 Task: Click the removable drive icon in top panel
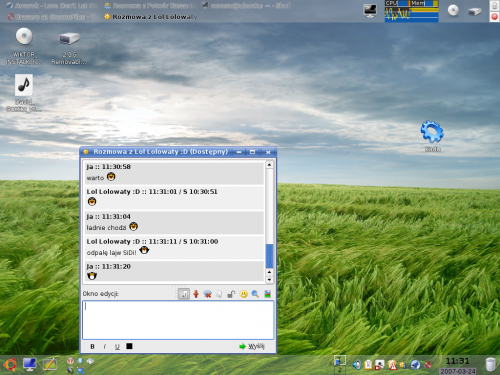coord(474,12)
